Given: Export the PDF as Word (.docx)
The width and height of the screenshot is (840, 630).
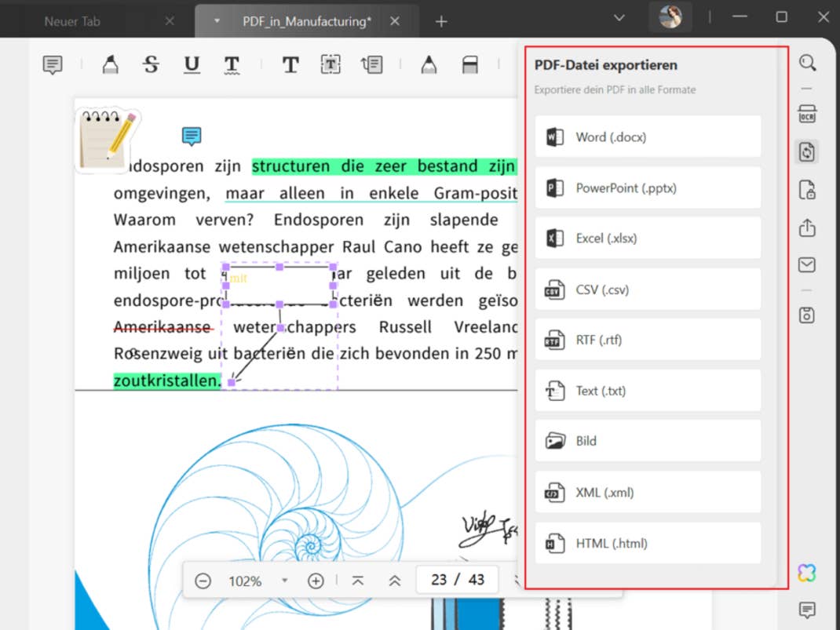Looking at the screenshot, I should coord(648,137).
